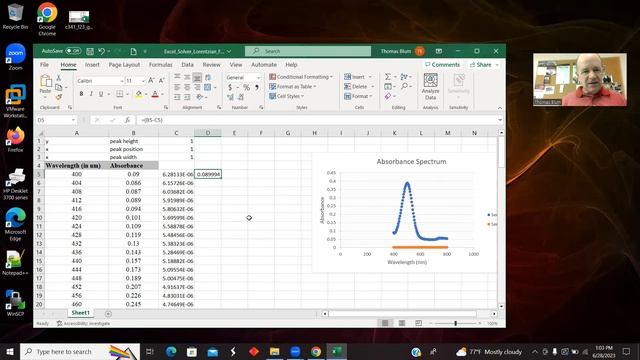Open Conditional Formatting dropdown
The height and width of the screenshot is (360, 640).
[301, 77]
